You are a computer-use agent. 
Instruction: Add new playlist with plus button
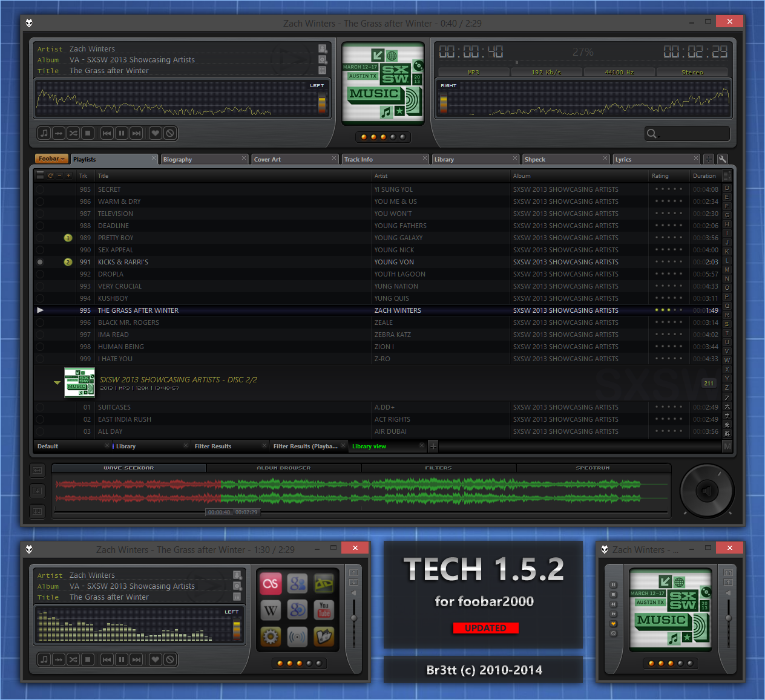[x=433, y=446]
